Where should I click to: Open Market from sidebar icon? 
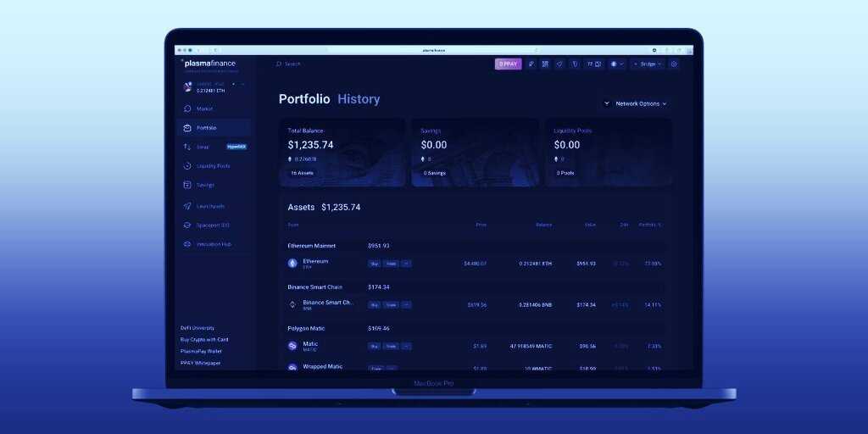tap(187, 109)
